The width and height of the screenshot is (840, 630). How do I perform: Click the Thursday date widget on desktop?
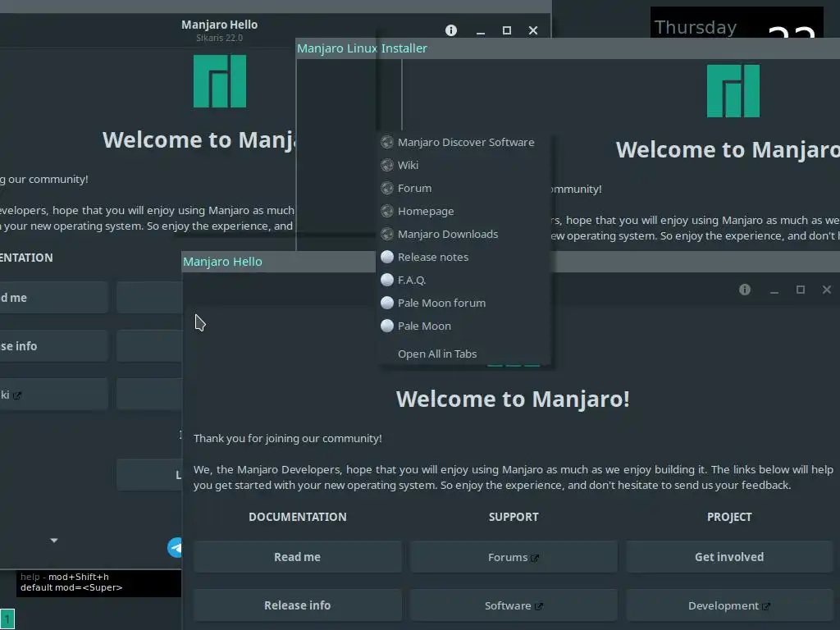736,22
